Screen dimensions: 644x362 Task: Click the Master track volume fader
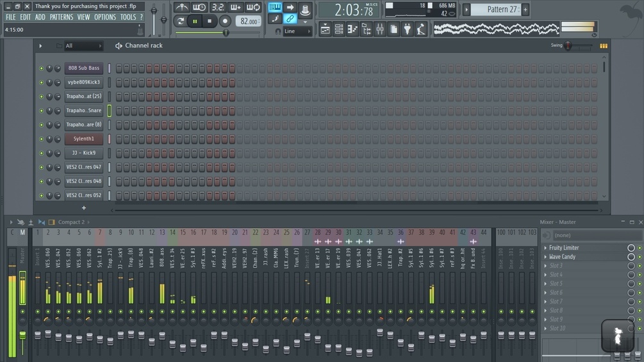[x=22, y=335]
